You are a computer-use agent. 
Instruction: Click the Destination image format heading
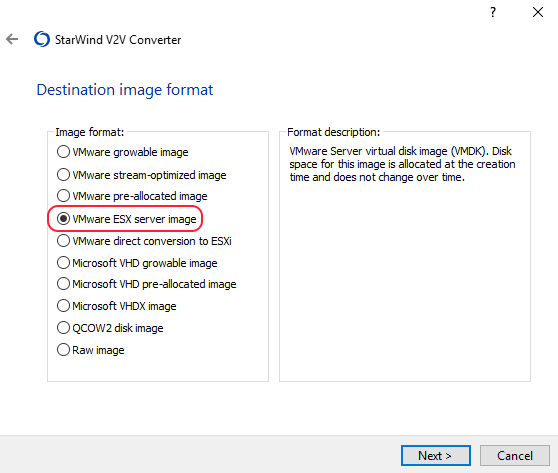pos(125,90)
